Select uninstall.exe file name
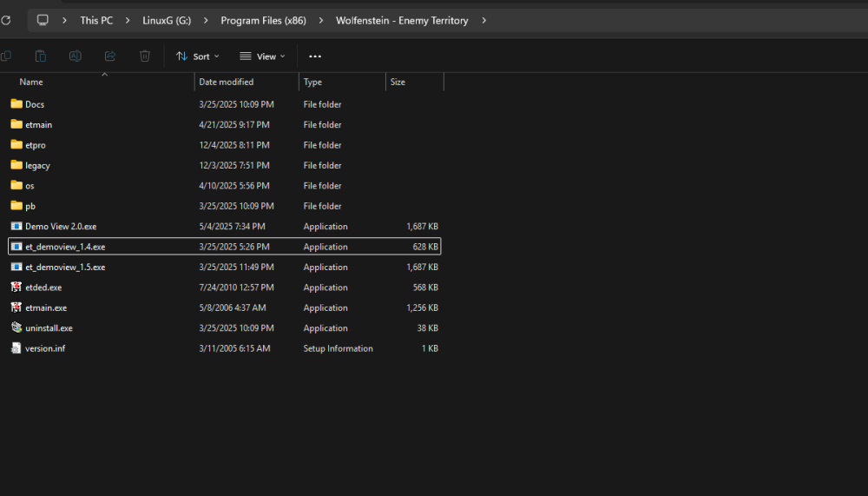The height and width of the screenshot is (496, 868). pyautogui.click(x=49, y=328)
